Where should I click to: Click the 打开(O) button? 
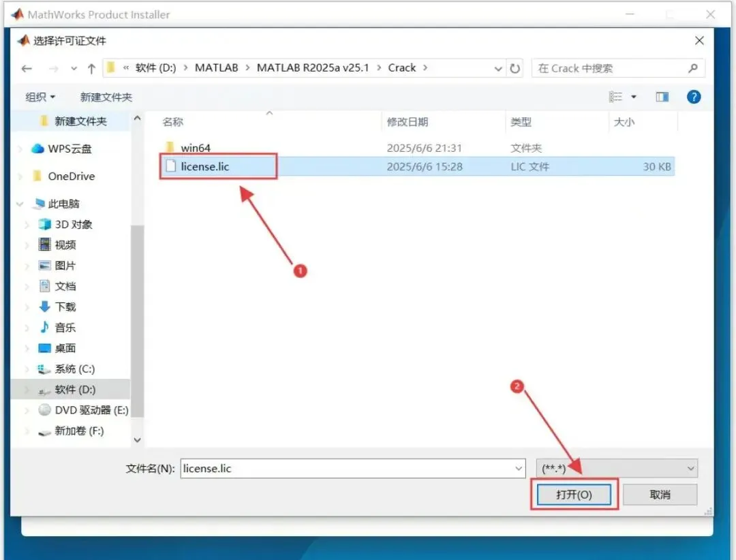coord(574,495)
